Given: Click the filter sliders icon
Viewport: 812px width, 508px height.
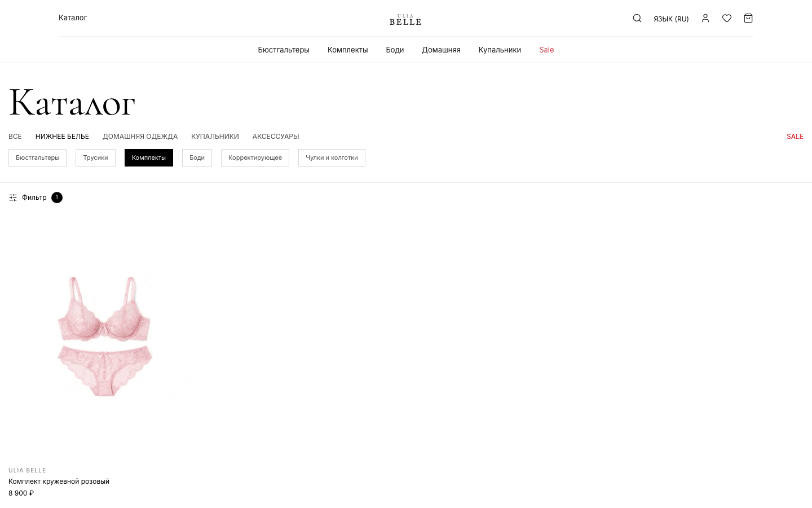Looking at the screenshot, I should 13,198.
